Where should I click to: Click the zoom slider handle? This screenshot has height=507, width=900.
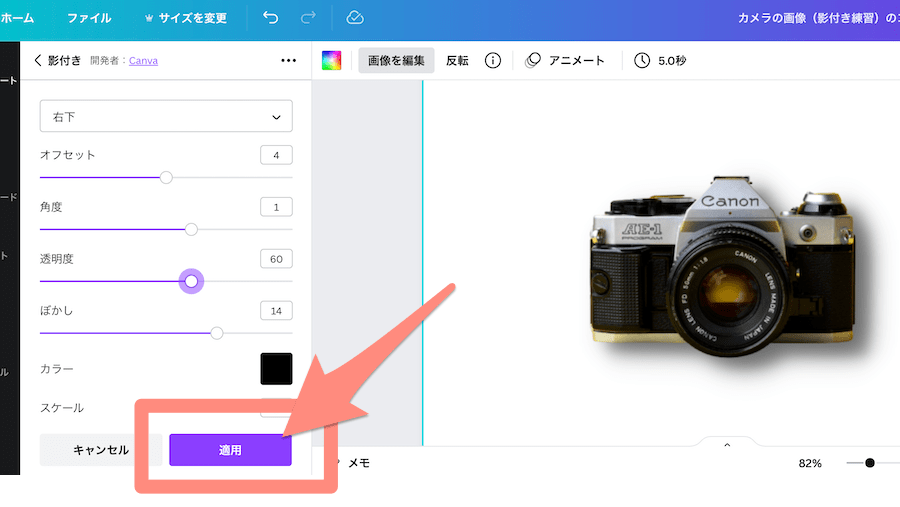click(x=870, y=463)
